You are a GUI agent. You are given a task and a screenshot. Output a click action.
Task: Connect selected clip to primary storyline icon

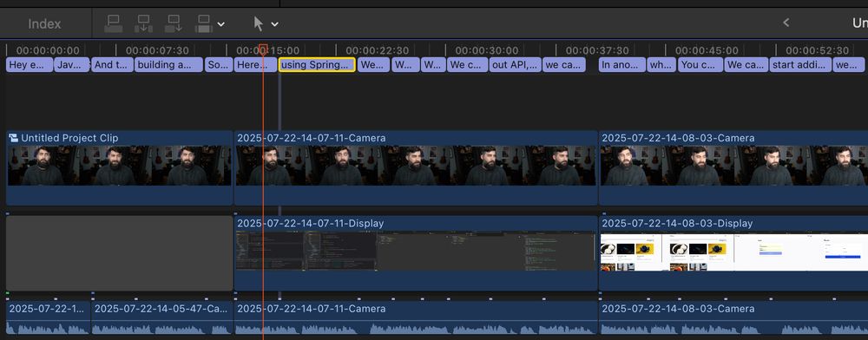(114, 23)
